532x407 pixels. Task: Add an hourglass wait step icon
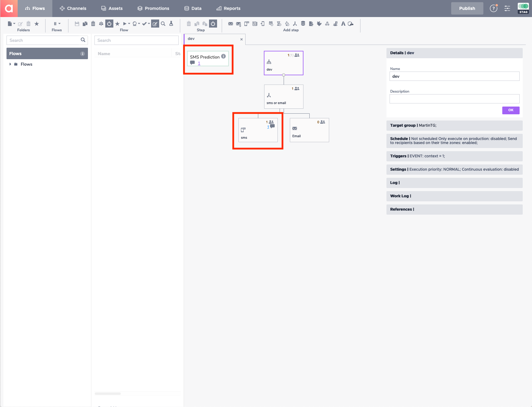(x=279, y=24)
